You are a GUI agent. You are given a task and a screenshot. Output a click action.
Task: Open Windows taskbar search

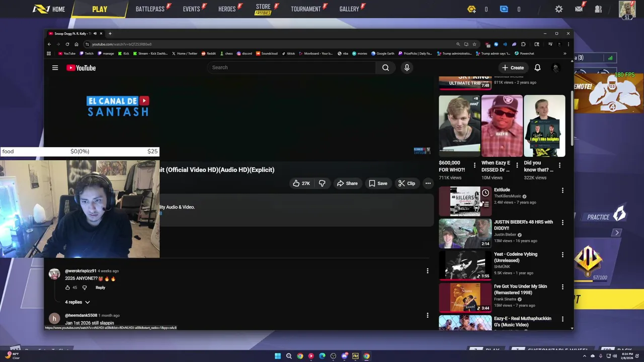289,356
